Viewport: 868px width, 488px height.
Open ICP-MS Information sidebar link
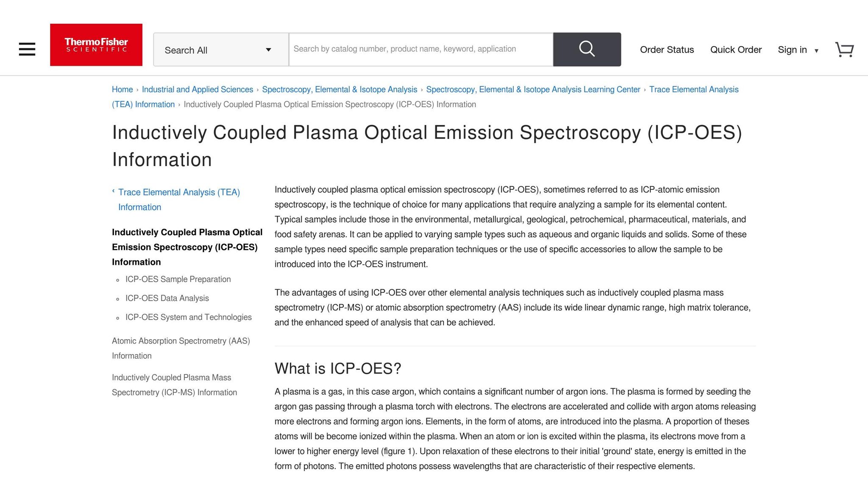click(174, 385)
